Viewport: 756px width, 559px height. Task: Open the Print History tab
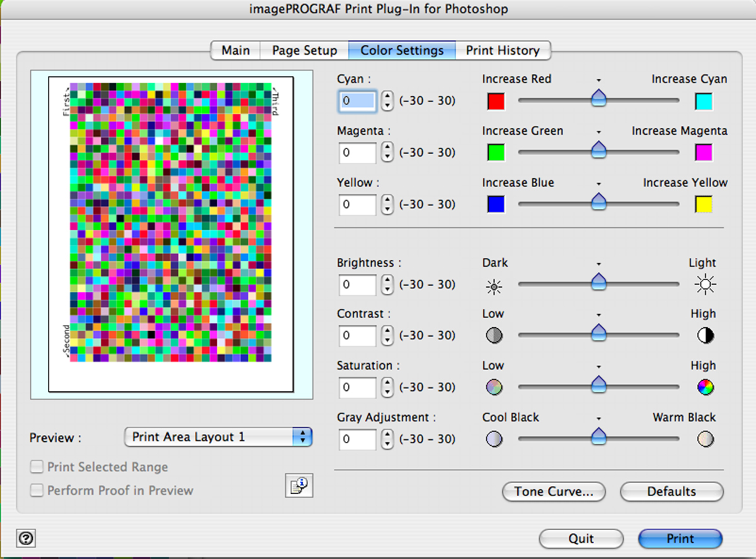tap(503, 50)
